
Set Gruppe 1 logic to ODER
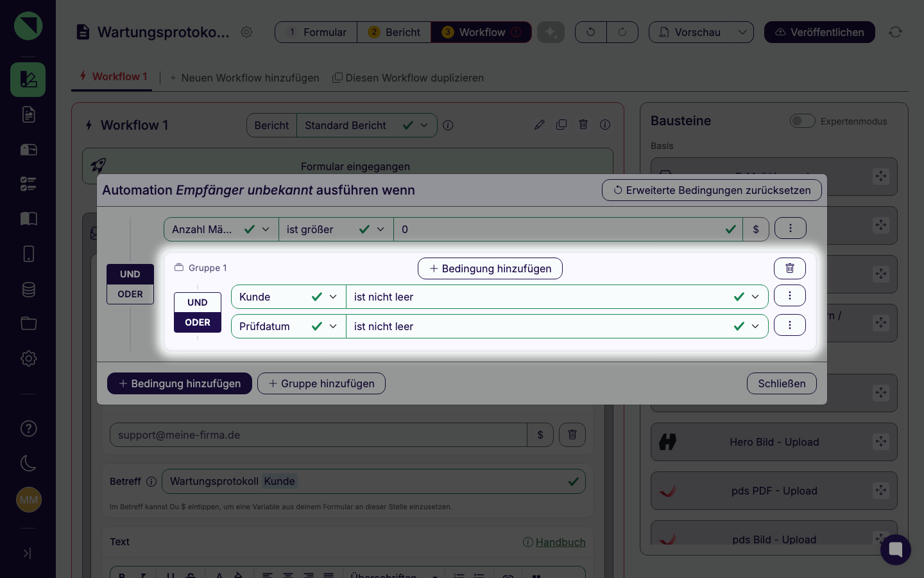coord(198,322)
